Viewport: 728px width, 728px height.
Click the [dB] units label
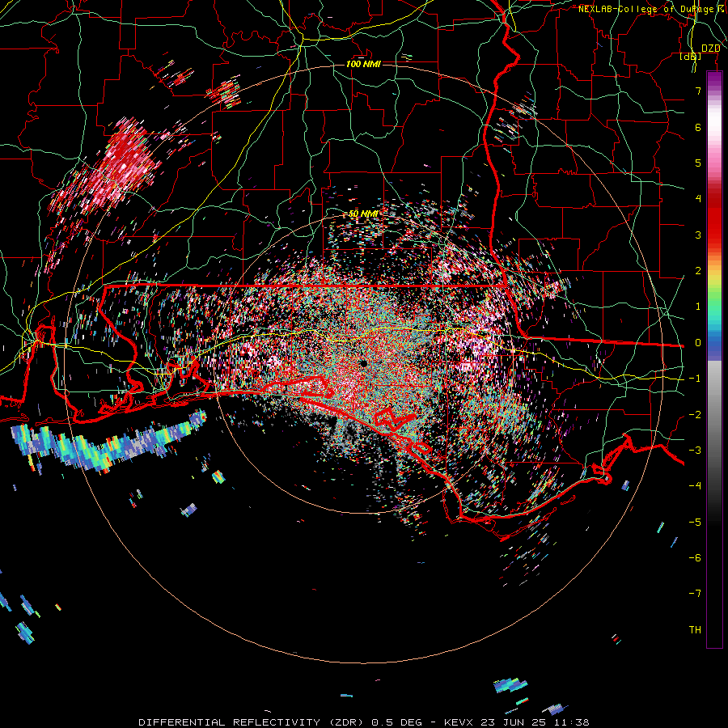pos(691,57)
